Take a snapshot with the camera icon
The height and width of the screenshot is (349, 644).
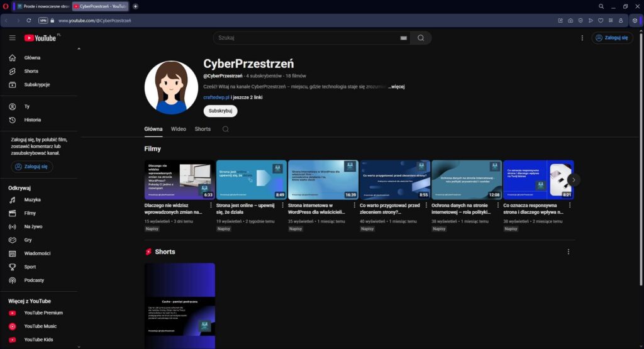(570, 21)
